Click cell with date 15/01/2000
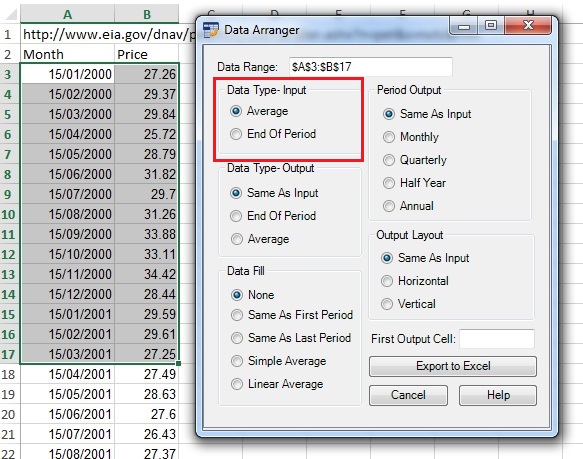Viewport: 583px width, 459px height. click(x=67, y=74)
